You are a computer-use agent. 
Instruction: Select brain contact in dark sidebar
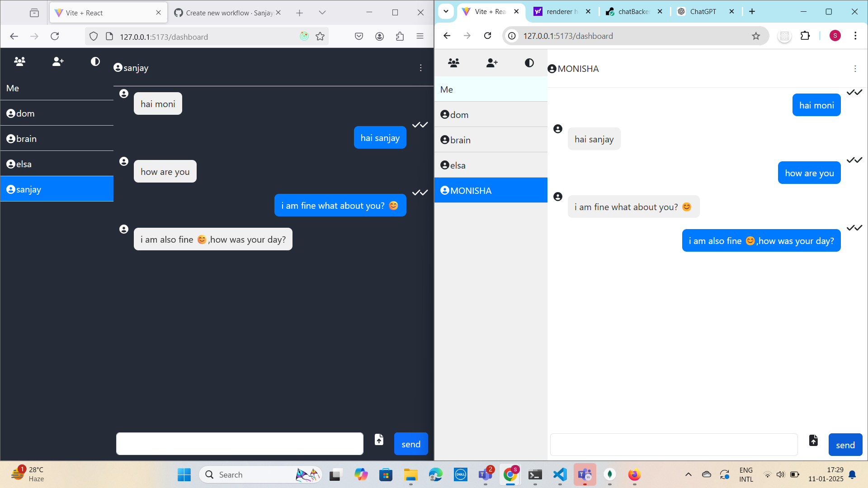(x=57, y=139)
